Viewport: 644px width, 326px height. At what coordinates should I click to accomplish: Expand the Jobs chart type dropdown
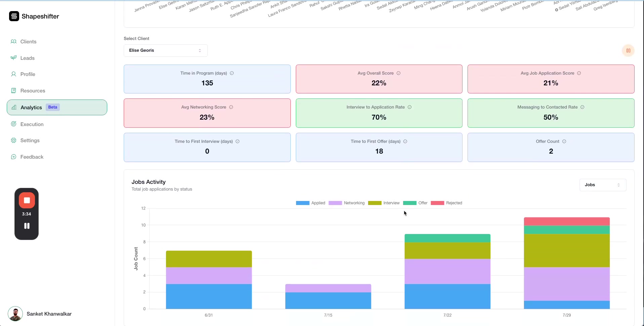pos(602,185)
